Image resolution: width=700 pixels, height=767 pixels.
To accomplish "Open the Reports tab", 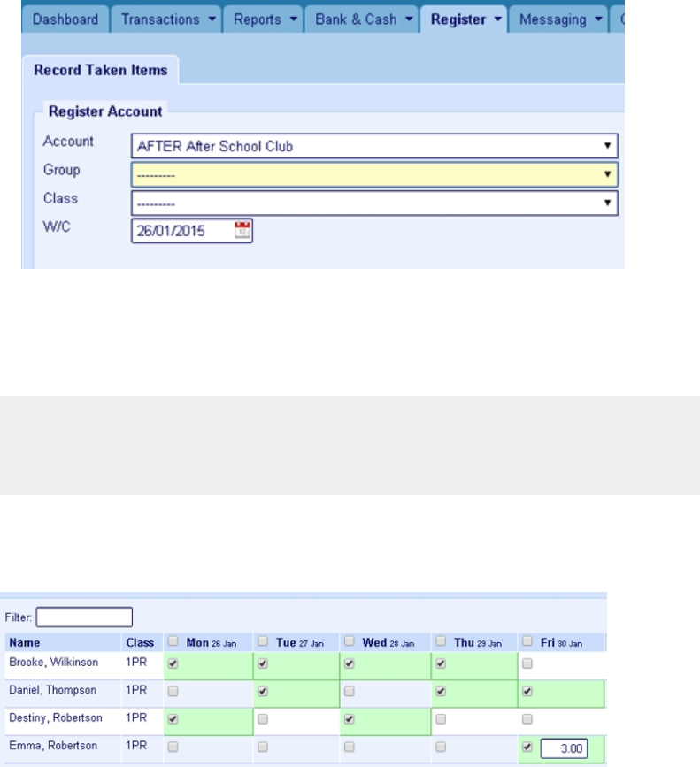I will pyautogui.click(x=264, y=19).
